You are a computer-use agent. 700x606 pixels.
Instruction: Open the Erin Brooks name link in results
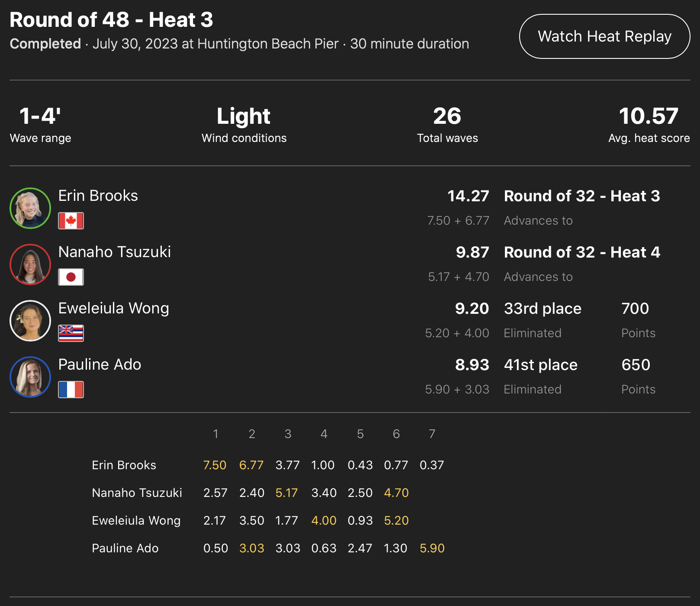click(x=98, y=196)
